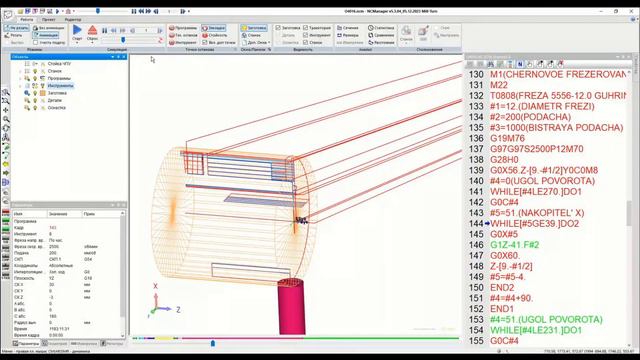
Task: Open the Статистика analysis tool
Action: click(381, 28)
